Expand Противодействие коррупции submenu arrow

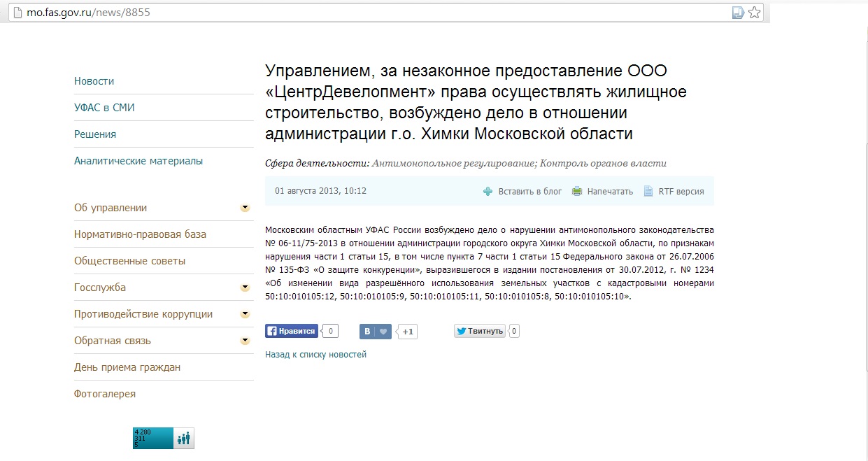(x=245, y=314)
